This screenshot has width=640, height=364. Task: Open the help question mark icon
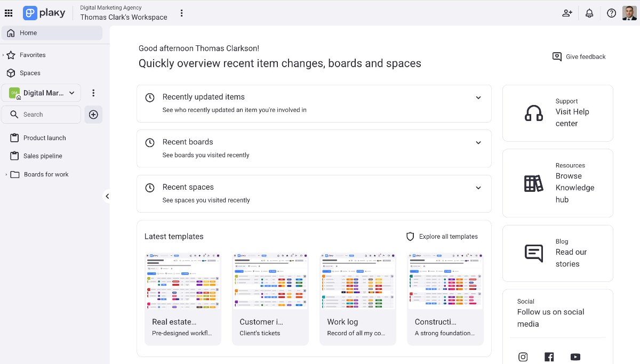tap(611, 13)
